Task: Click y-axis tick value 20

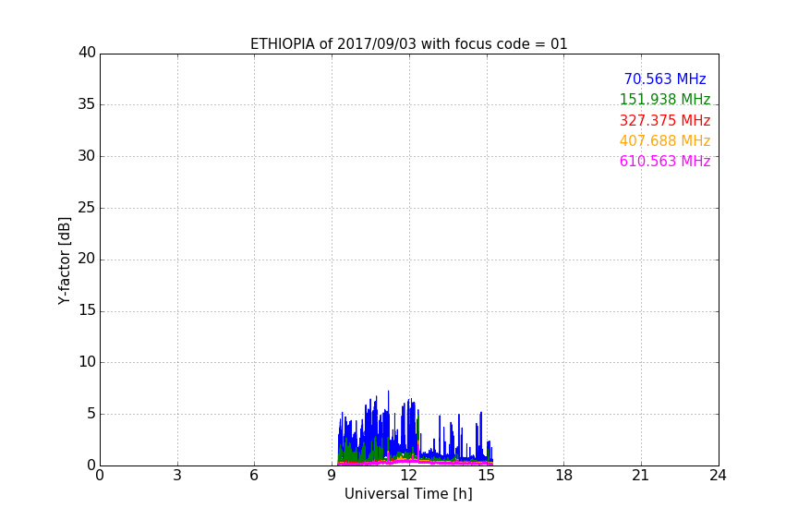Action: tap(87, 259)
